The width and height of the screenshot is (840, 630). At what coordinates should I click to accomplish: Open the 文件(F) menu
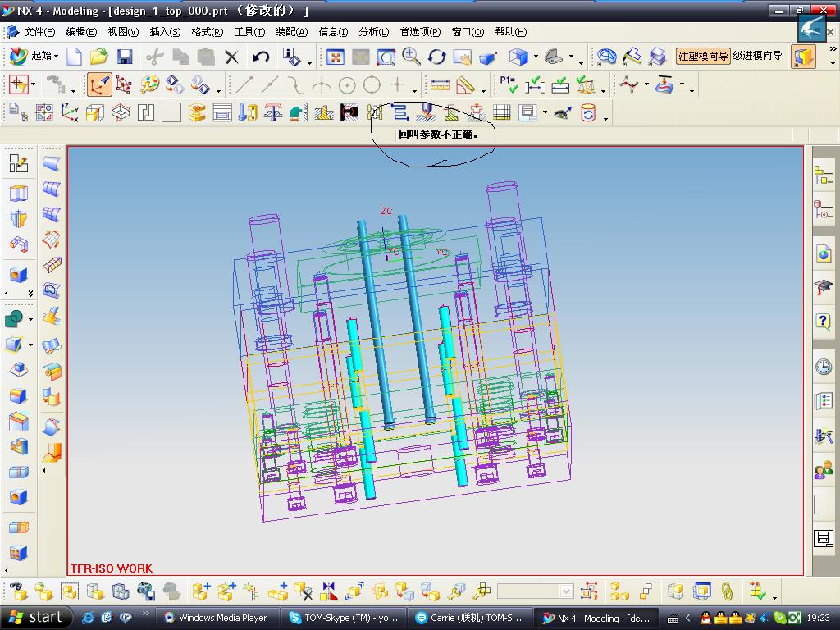tap(39, 32)
